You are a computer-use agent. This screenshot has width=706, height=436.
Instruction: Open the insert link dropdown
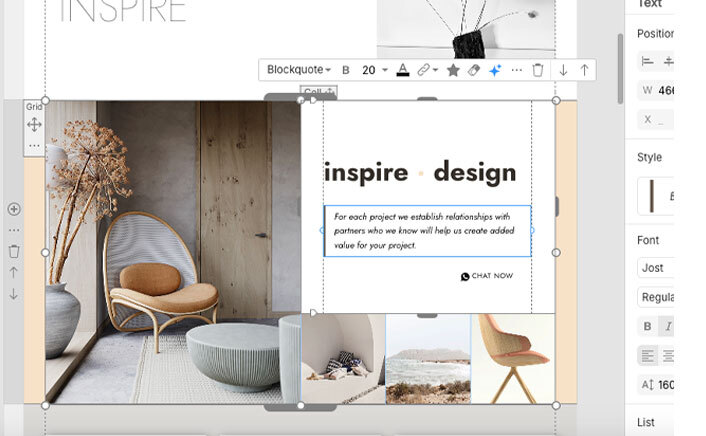tap(428, 70)
